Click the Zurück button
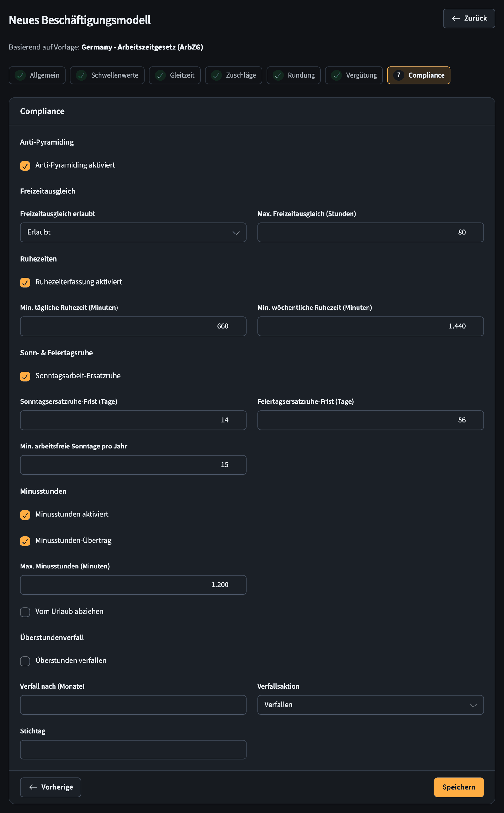Image resolution: width=504 pixels, height=813 pixels. pyautogui.click(x=469, y=19)
